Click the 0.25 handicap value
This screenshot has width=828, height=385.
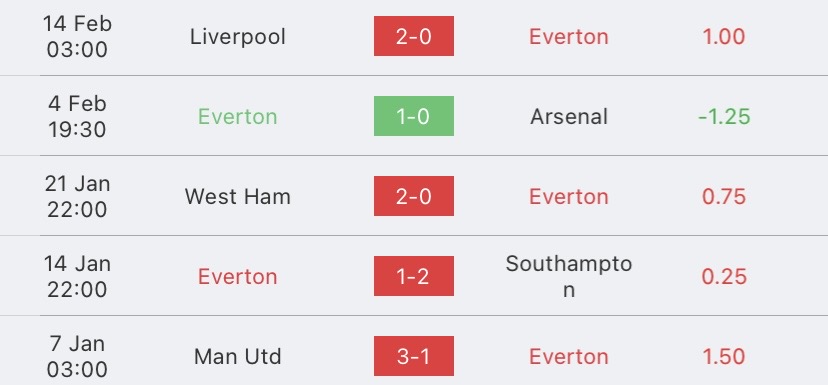pyautogui.click(x=724, y=277)
